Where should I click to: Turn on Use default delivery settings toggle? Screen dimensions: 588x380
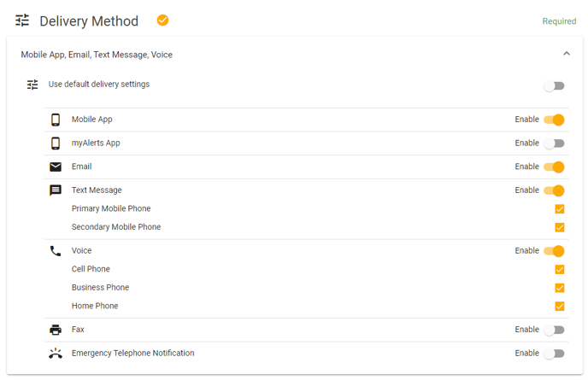click(554, 85)
